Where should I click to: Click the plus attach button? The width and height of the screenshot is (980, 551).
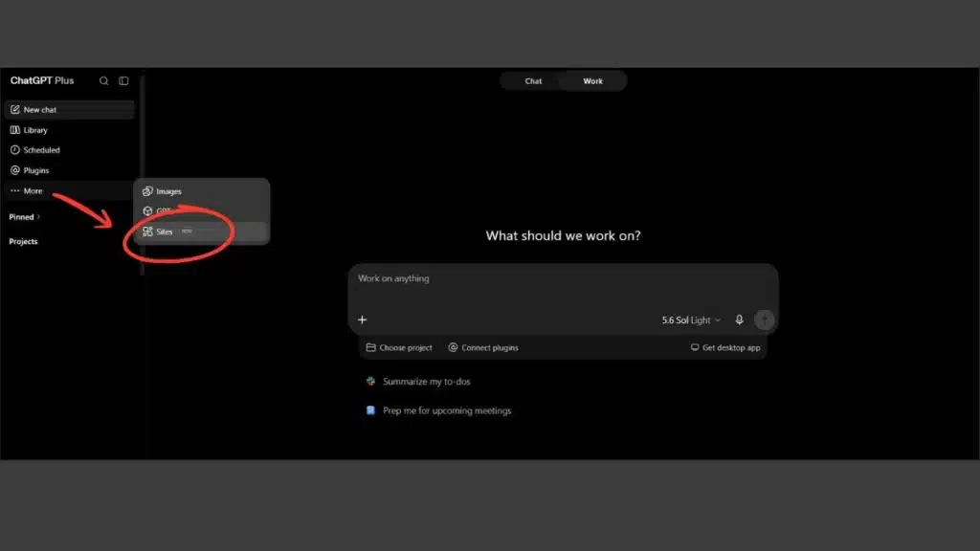coord(363,320)
